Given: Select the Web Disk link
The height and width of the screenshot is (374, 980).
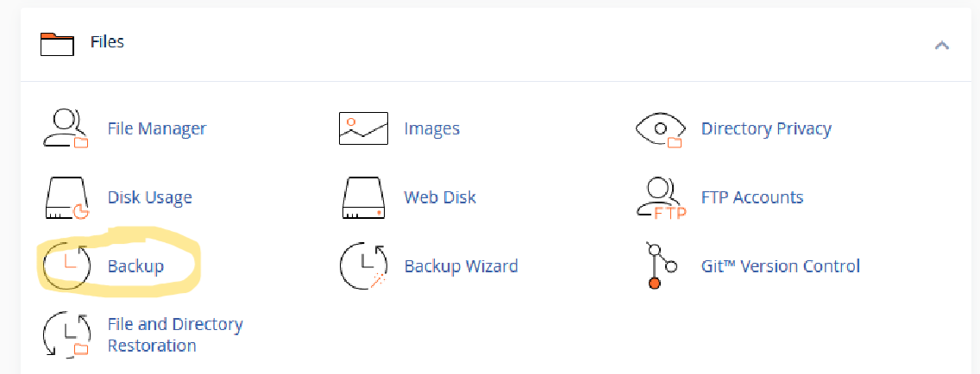Looking at the screenshot, I should [x=440, y=197].
